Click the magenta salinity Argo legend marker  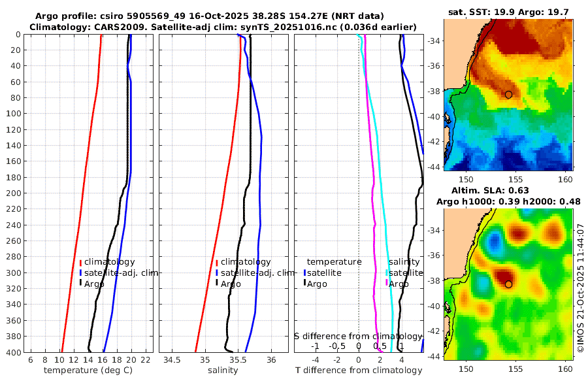387,284
